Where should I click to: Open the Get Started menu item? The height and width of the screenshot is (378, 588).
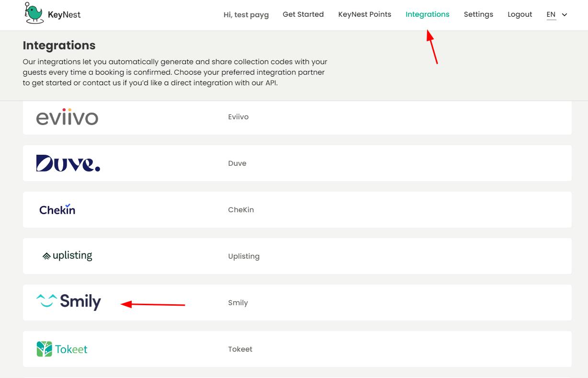click(303, 14)
